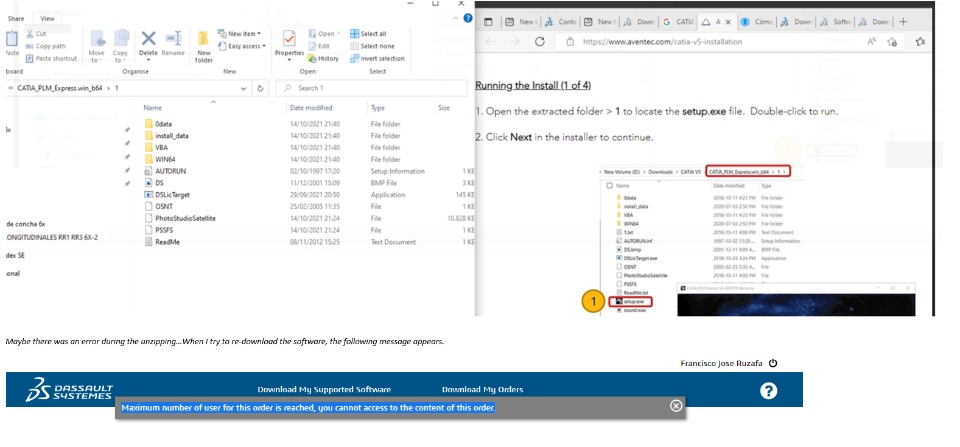Click Invert selection in the ribbon
This screenshot has width=960, height=447.
point(377,58)
